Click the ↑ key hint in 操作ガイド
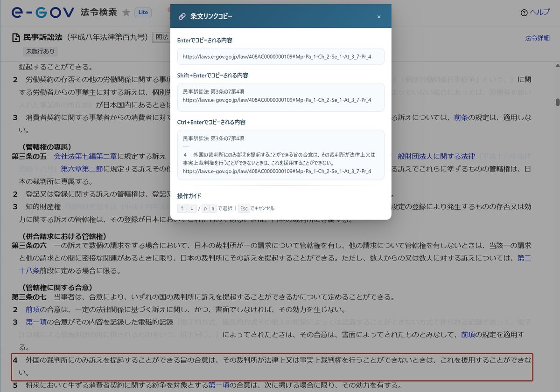 tap(182, 208)
